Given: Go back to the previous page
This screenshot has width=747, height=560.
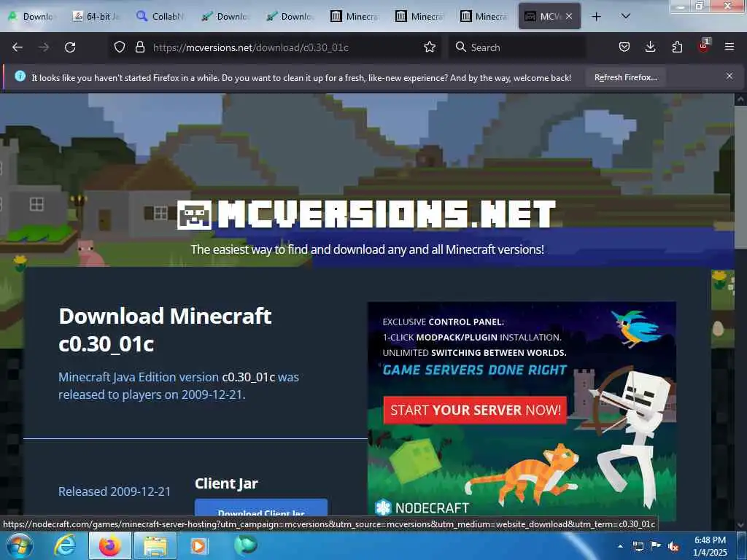Looking at the screenshot, I should point(18,47).
